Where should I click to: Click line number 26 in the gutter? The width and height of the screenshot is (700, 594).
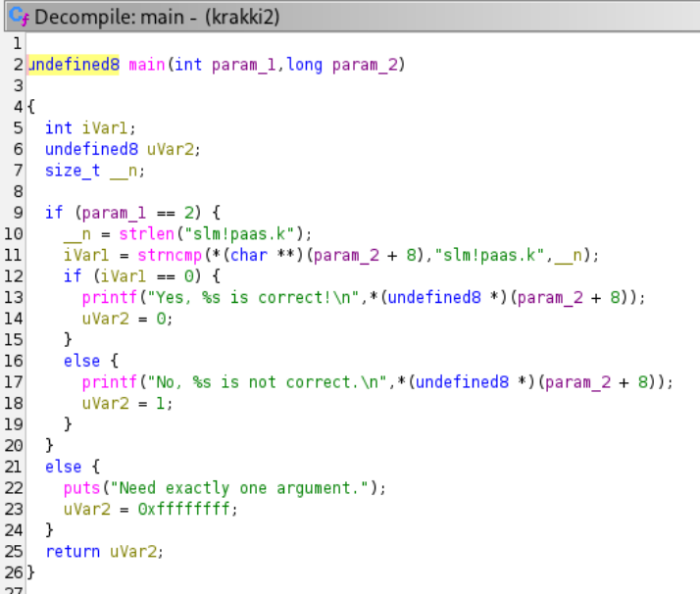click(x=12, y=572)
